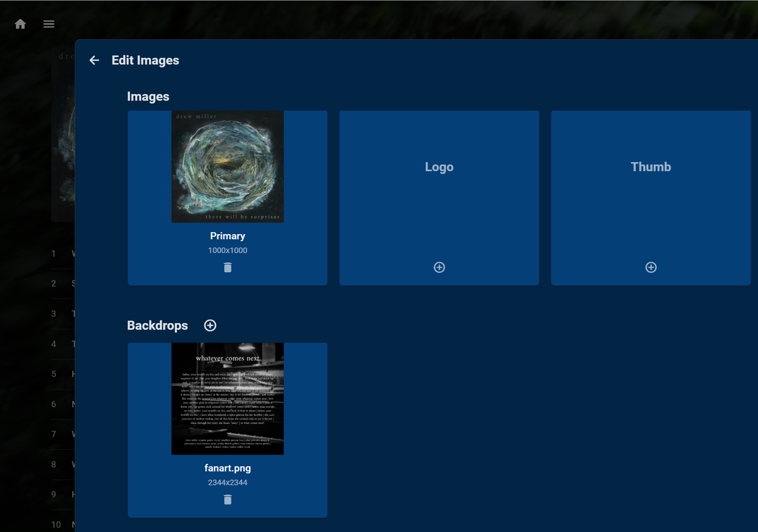Click the 1000x1000 resolution label
The image size is (758, 532).
[x=227, y=251]
